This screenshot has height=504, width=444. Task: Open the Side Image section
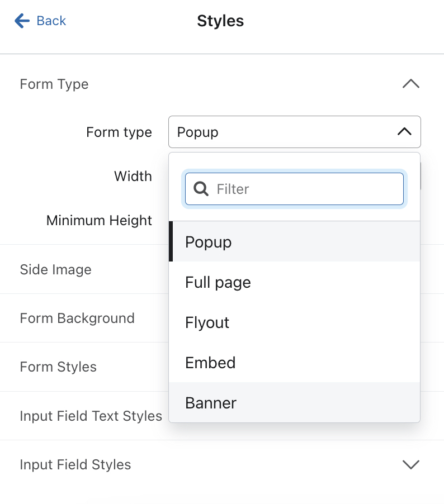tap(55, 269)
